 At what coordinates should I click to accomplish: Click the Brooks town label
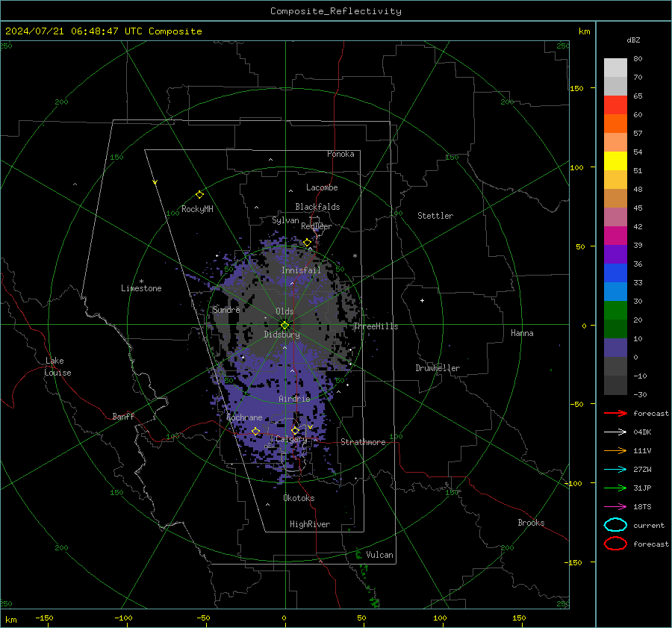coord(531,523)
